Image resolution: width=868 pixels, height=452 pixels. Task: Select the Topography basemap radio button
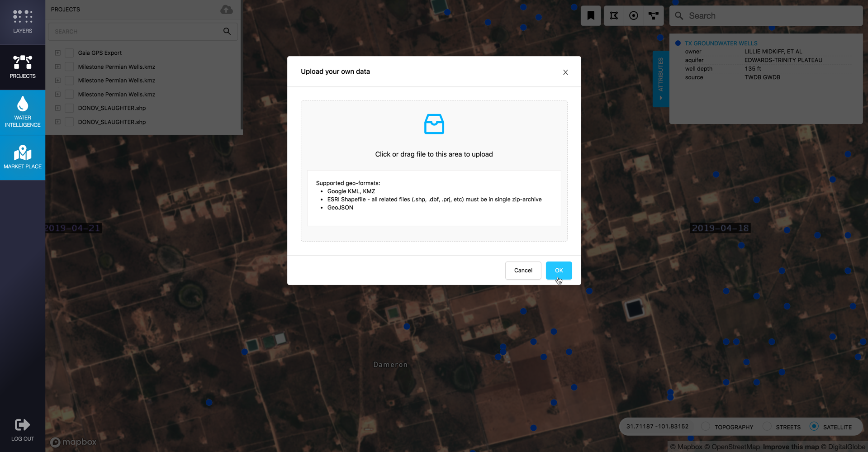tap(705, 426)
